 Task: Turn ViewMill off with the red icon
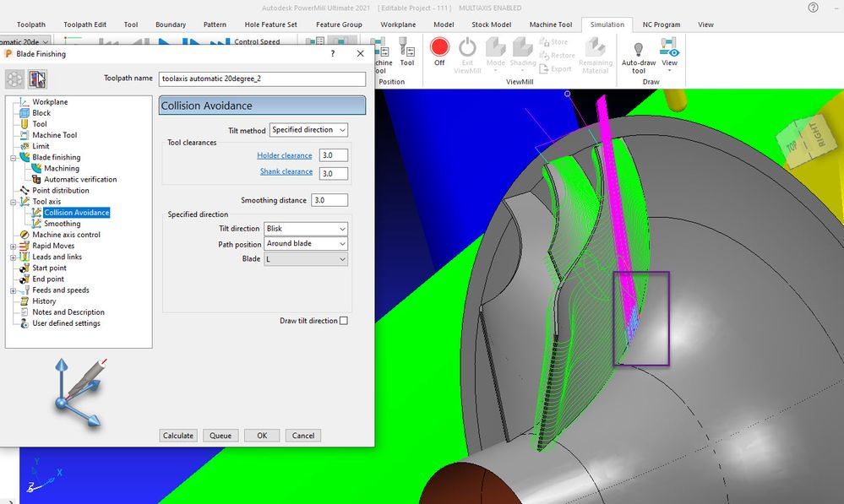tap(439, 47)
